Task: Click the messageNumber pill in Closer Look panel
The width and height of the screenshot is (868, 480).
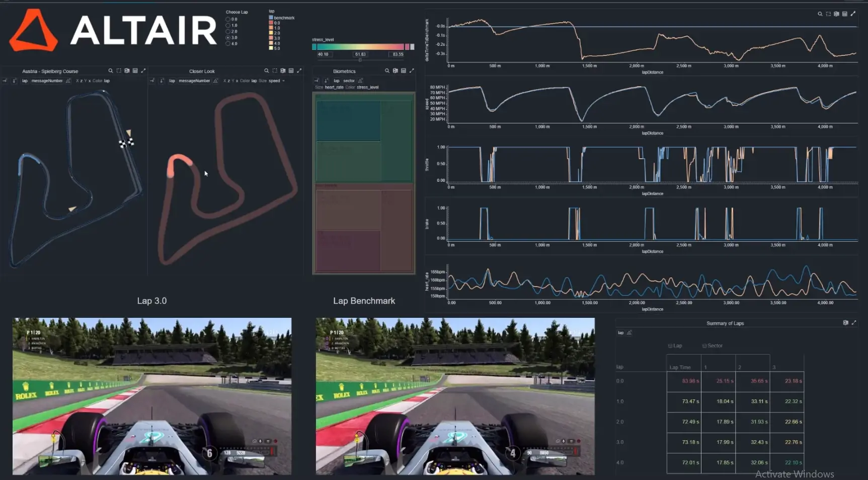Action: pyautogui.click(x=194, y=81)
